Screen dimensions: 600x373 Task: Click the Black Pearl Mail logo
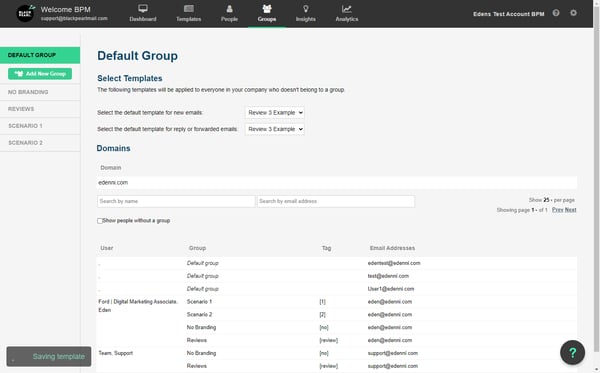26,13
